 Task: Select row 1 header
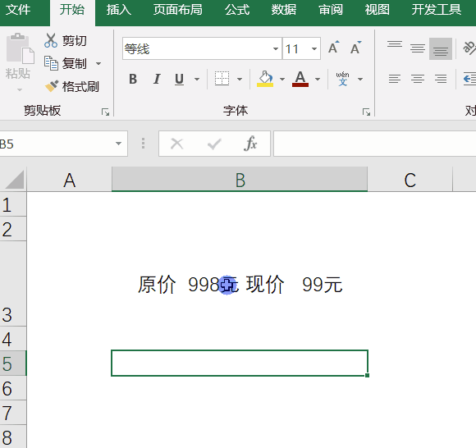pos(13,204)
